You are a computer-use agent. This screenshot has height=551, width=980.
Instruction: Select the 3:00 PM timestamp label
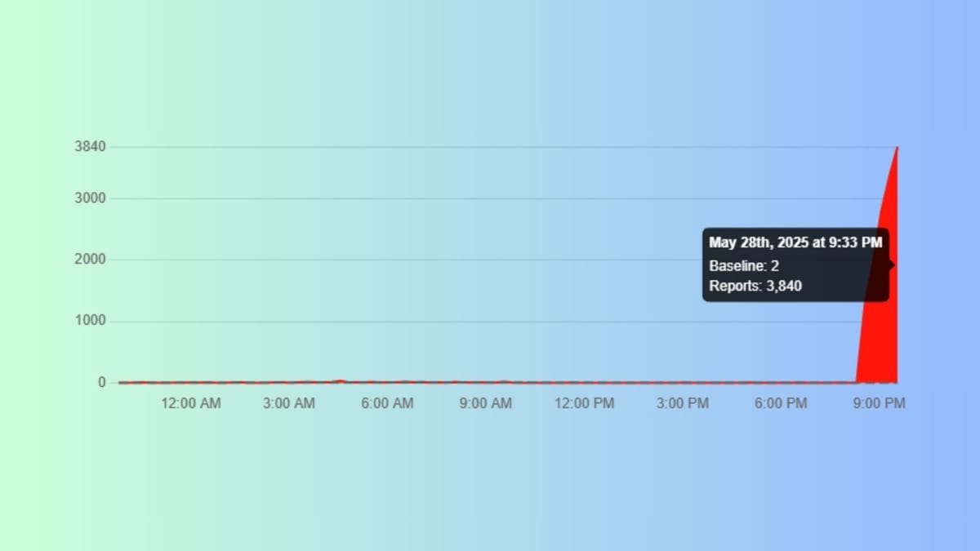[682, 403]
